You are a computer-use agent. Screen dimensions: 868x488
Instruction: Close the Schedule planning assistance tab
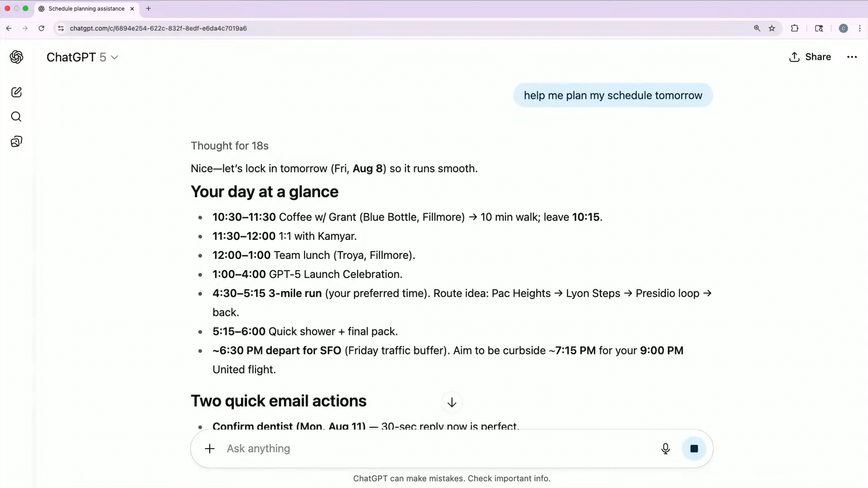pyautogui.click(x=132, y=9)
